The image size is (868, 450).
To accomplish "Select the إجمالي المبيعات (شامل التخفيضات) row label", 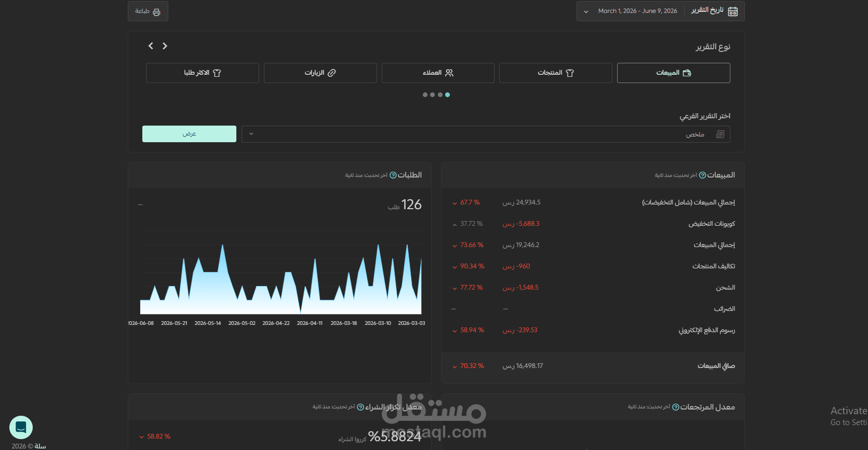I will click(688, 202).
